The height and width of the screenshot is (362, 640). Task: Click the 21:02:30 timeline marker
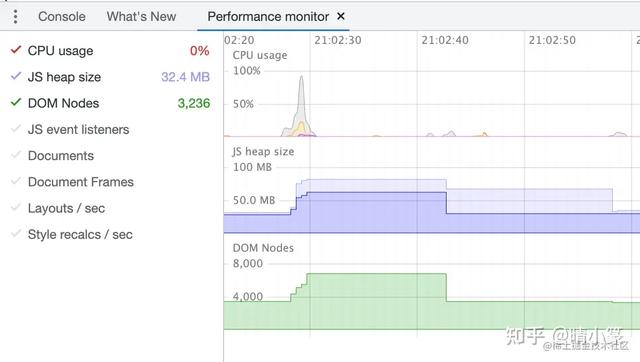(x=338, y=40)
